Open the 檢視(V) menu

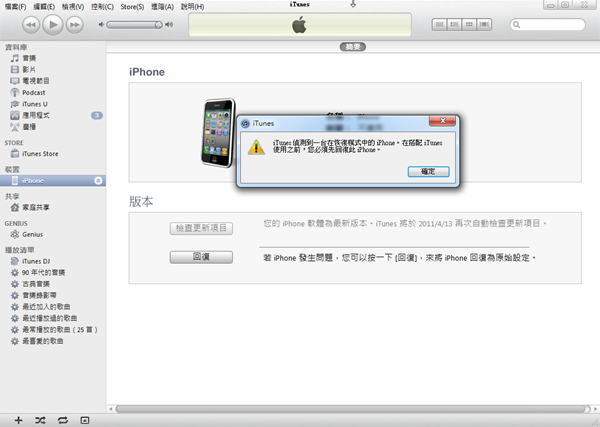[73, 7]
